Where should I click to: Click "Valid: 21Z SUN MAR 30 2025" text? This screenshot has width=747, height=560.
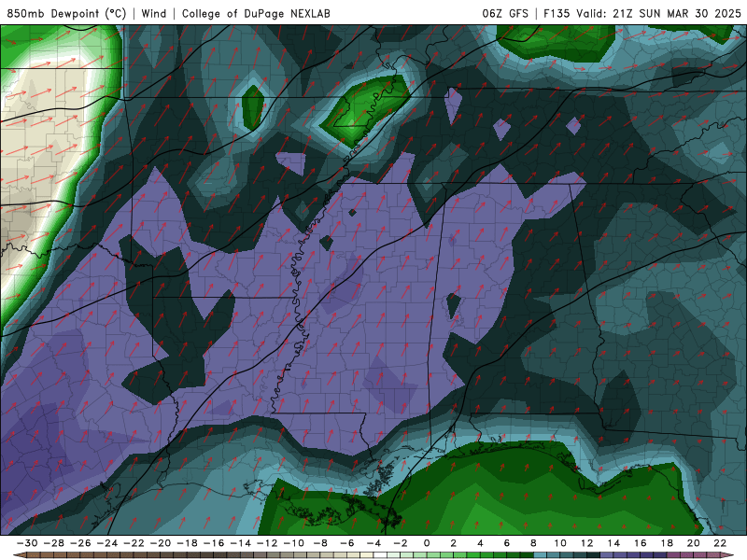659,14
